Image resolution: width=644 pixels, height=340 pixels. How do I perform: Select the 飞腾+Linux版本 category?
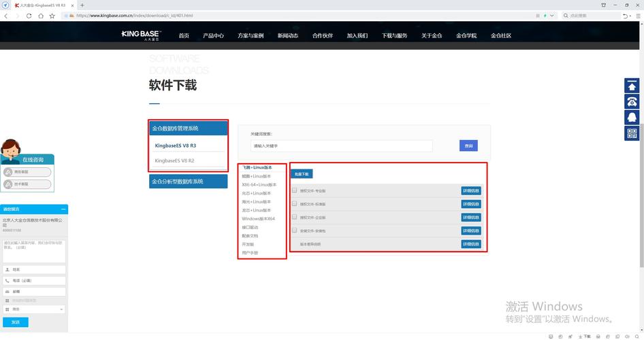point(257,167)
